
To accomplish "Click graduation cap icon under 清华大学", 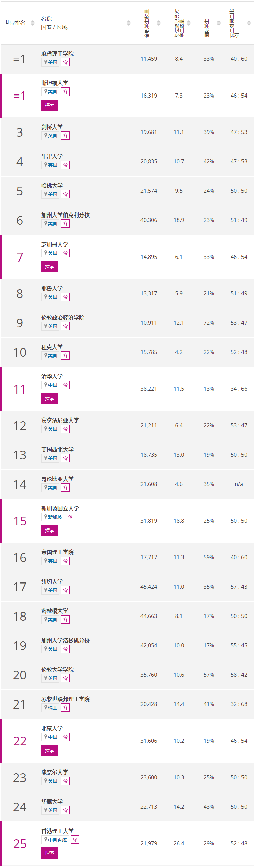I will (65, 385).
